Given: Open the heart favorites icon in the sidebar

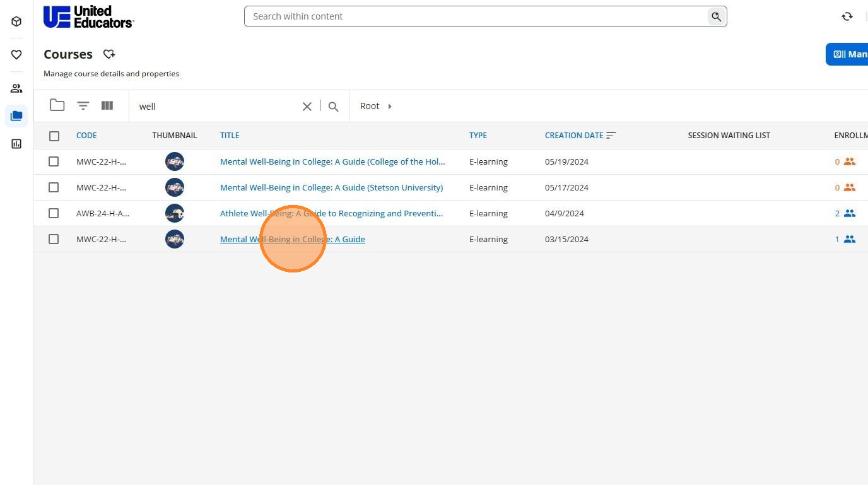Looking at the screenshot, I should pos(16,55).
